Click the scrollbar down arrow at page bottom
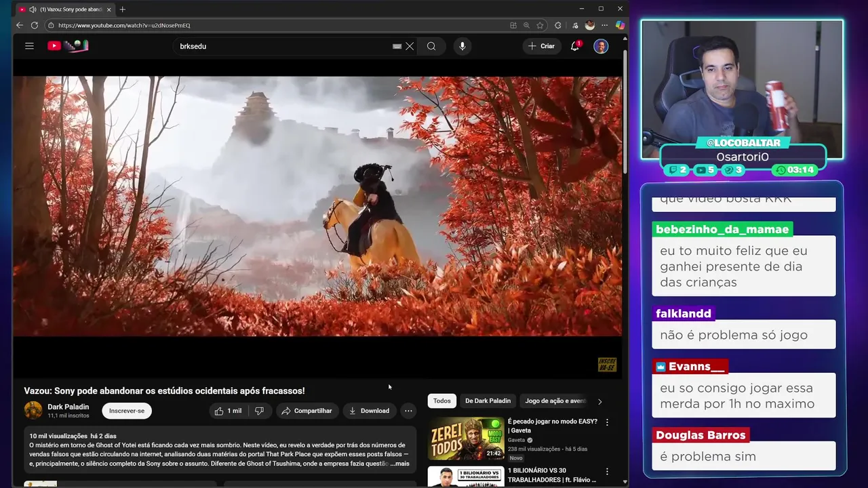 click(625, 483)
